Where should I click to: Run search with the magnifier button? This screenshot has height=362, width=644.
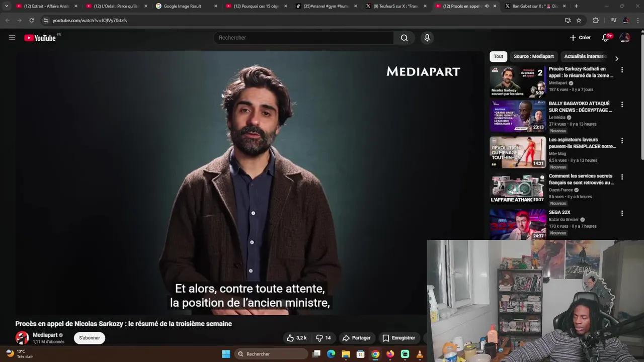click(x=404, y=38)
